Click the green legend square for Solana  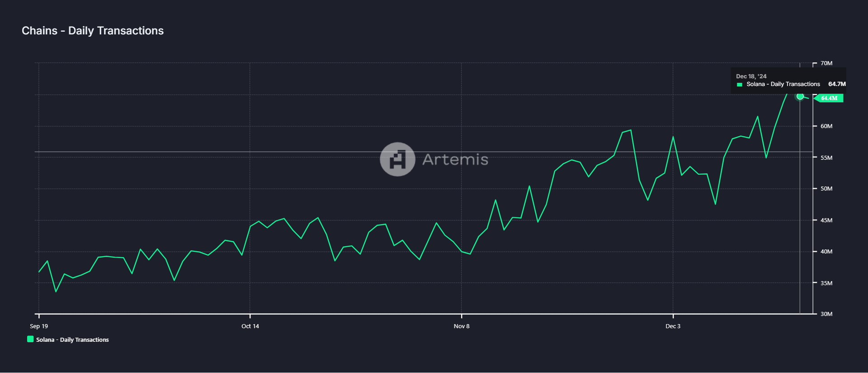pyautogui.click(x=30, y=339)
